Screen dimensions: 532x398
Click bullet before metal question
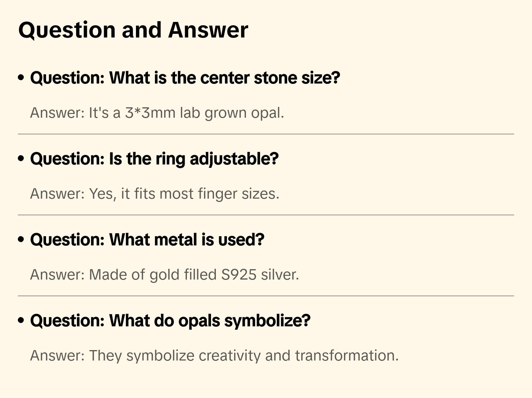point(21,239)
